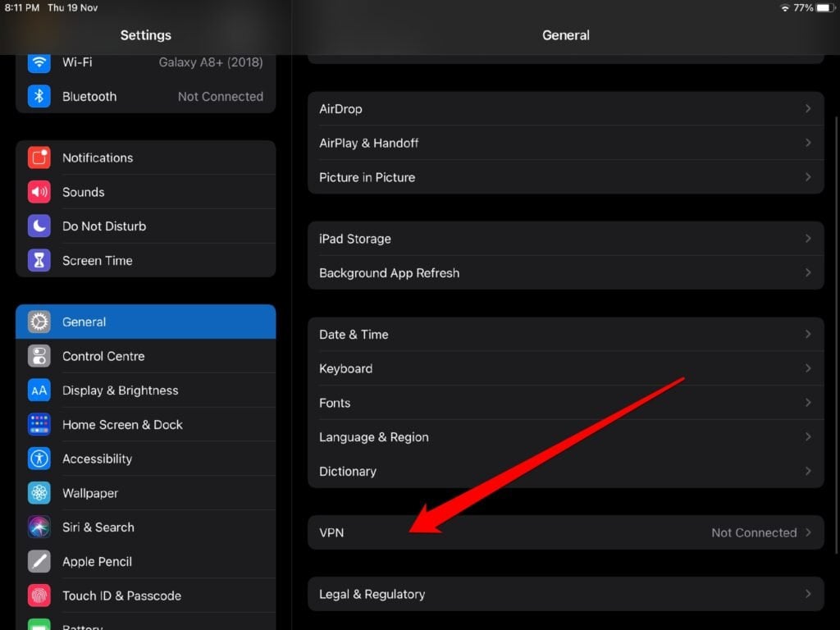Open the Do Not Disturb settings label

[x=104, y=226]
